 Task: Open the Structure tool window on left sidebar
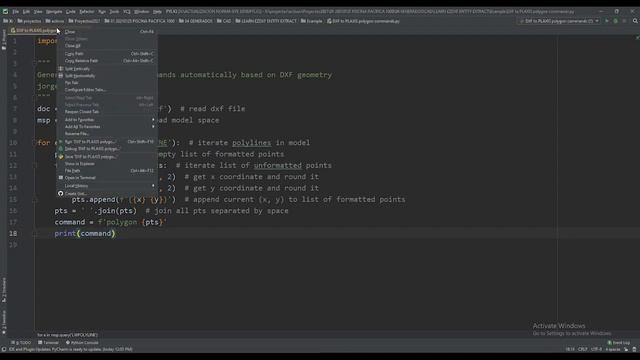(x=4, y=290)
